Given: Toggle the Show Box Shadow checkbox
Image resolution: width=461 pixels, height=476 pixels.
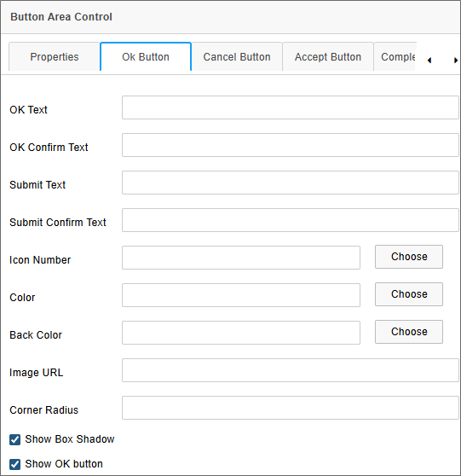Looking at the screenshot, I should click(14, 439).
